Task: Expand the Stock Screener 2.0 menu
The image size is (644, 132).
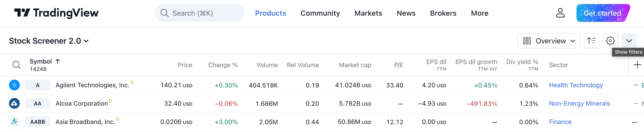Action: [49, 41]
